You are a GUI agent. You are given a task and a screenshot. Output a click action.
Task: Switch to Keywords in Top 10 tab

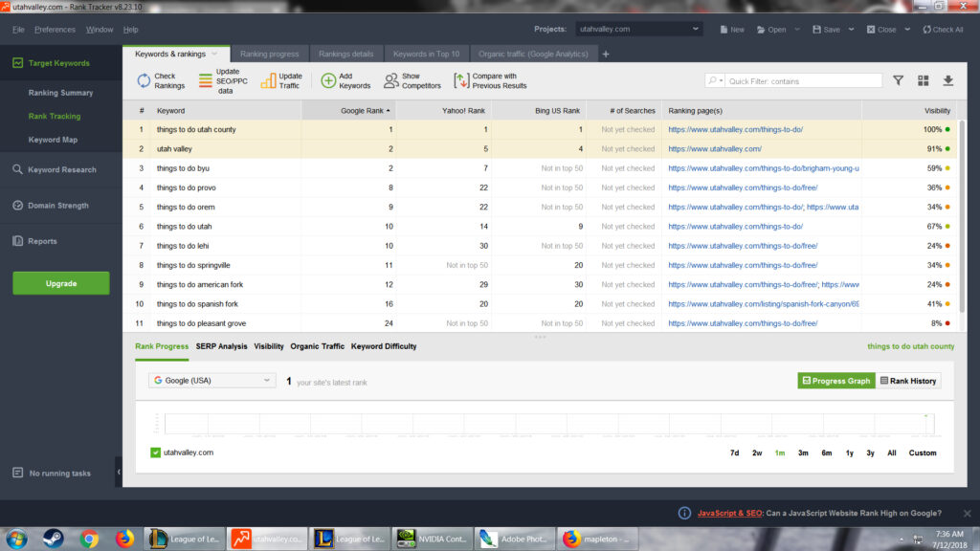(x=426, y=55)
